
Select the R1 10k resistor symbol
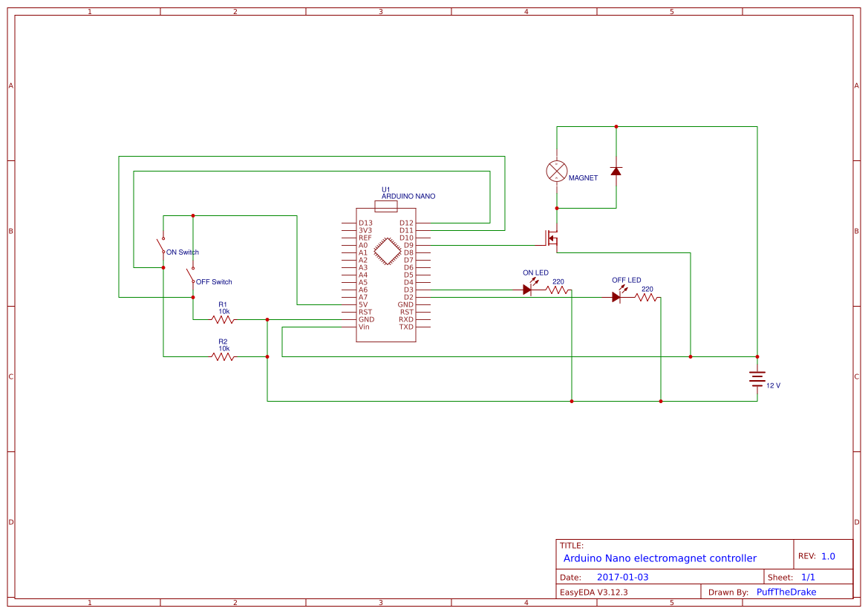pos(222,319)
